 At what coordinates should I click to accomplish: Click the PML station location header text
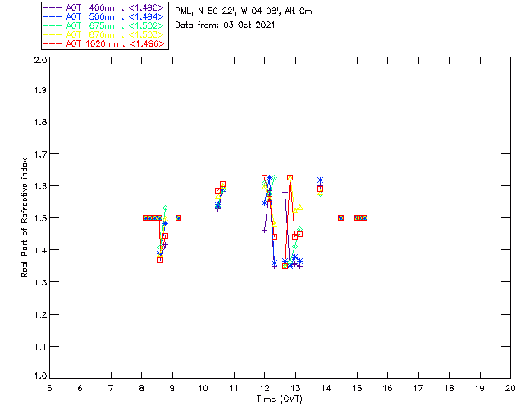pos(244,11)
